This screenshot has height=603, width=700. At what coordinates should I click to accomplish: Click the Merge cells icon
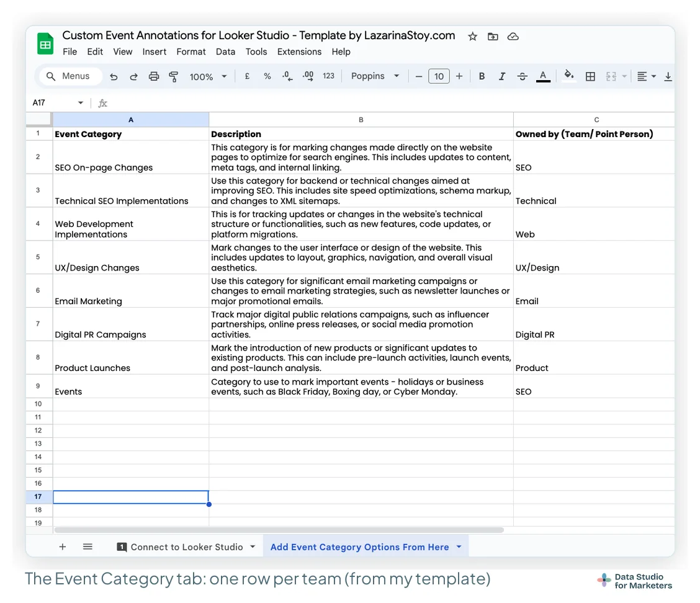pyautogui.click(x=611, y=76)
